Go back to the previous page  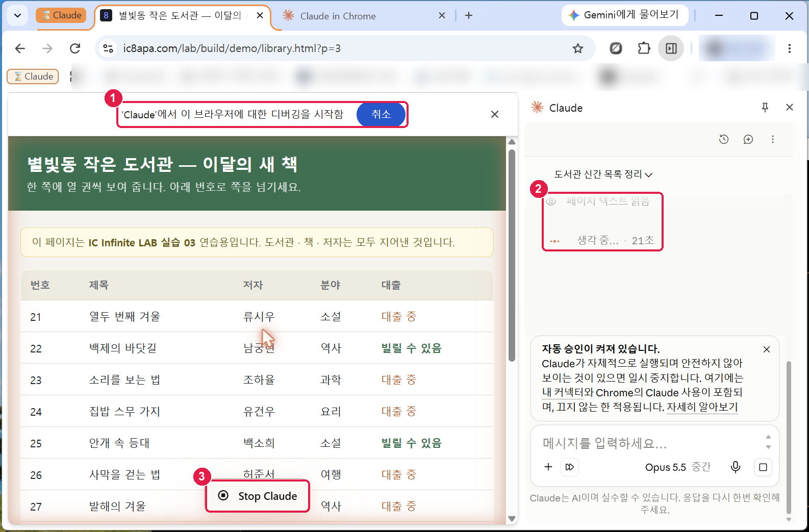point(20,48)
